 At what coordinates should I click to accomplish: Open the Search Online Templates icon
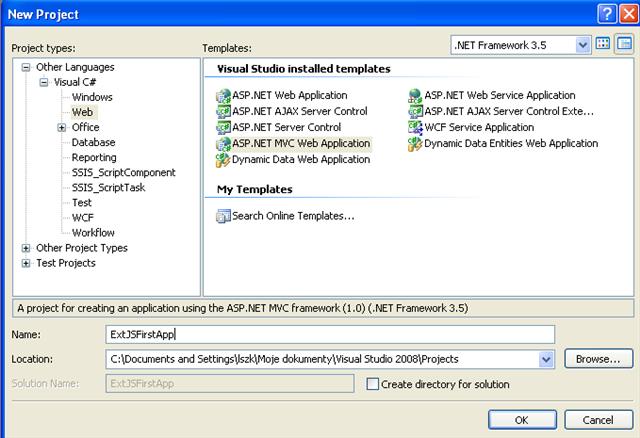223,216
